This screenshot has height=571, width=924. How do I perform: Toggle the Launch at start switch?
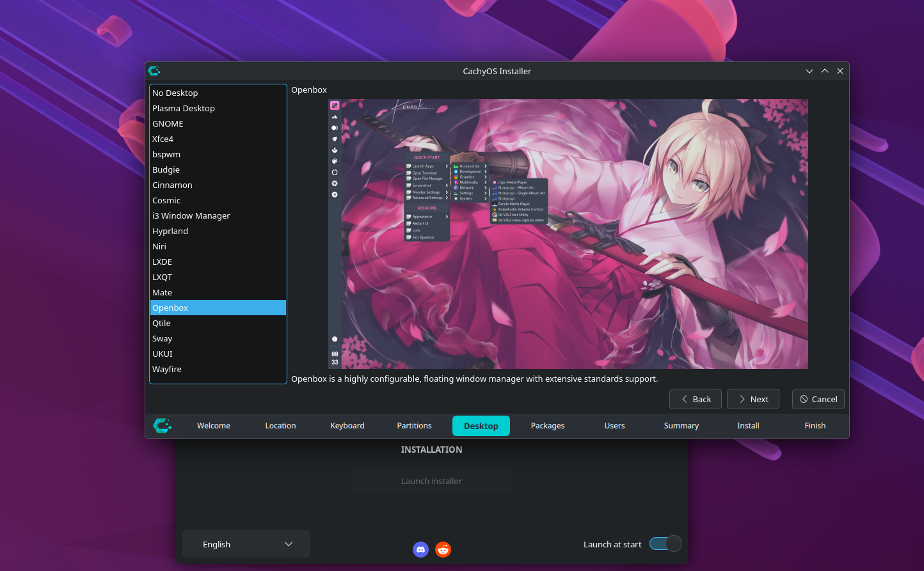click(665, 544)
